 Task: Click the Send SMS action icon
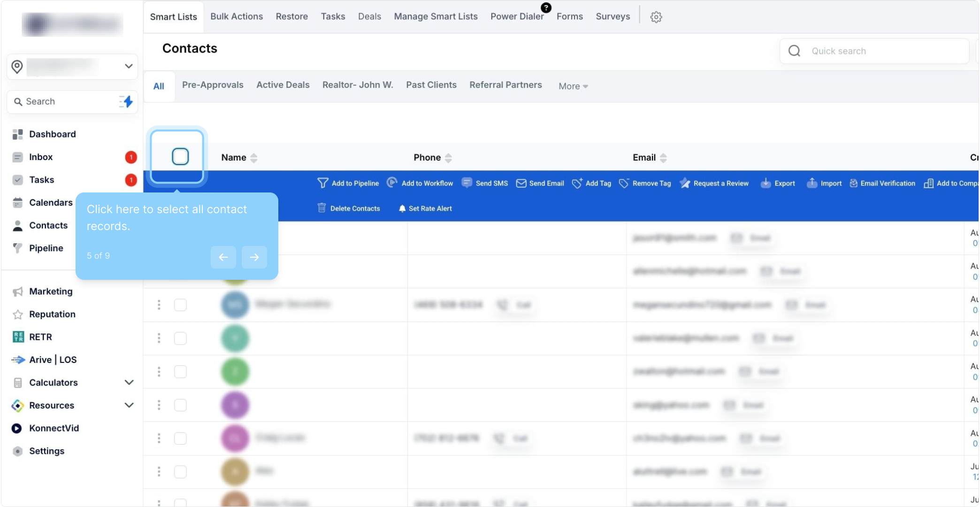(467, 183)
